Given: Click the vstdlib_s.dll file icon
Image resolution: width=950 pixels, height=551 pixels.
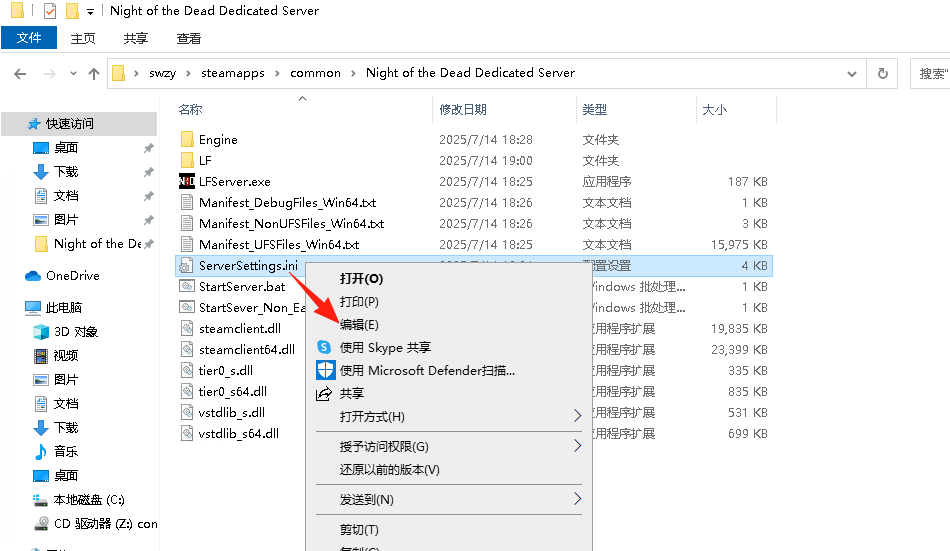Looking at the screenshot, I should (187, 413).
